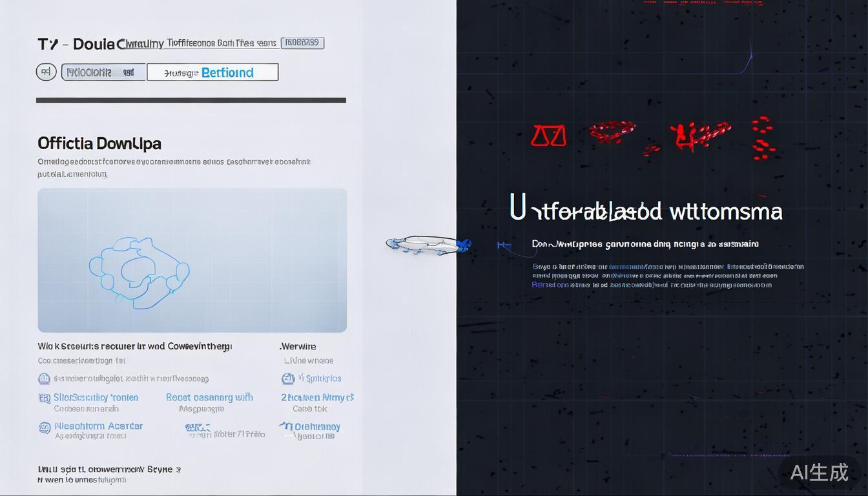The height and width of the screenshot is (496, 868).
Task: Click the red double-triangle icon on dark panel
Action: click(x=548, y=136)
